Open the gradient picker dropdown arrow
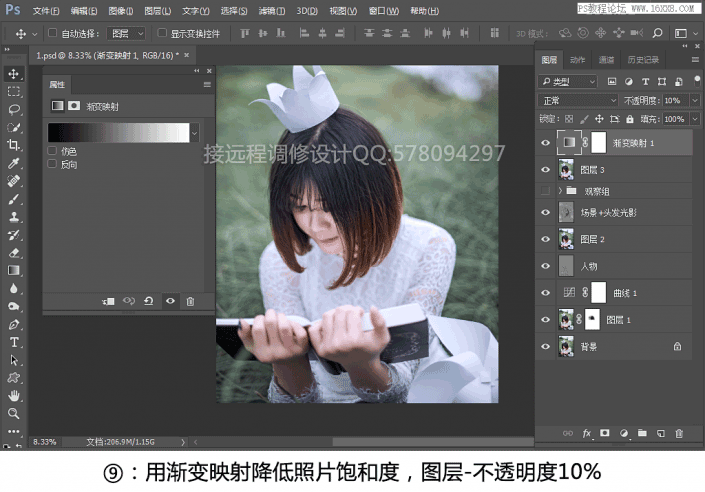The width and height of the screenshot is (705, 492). (194, 132)
